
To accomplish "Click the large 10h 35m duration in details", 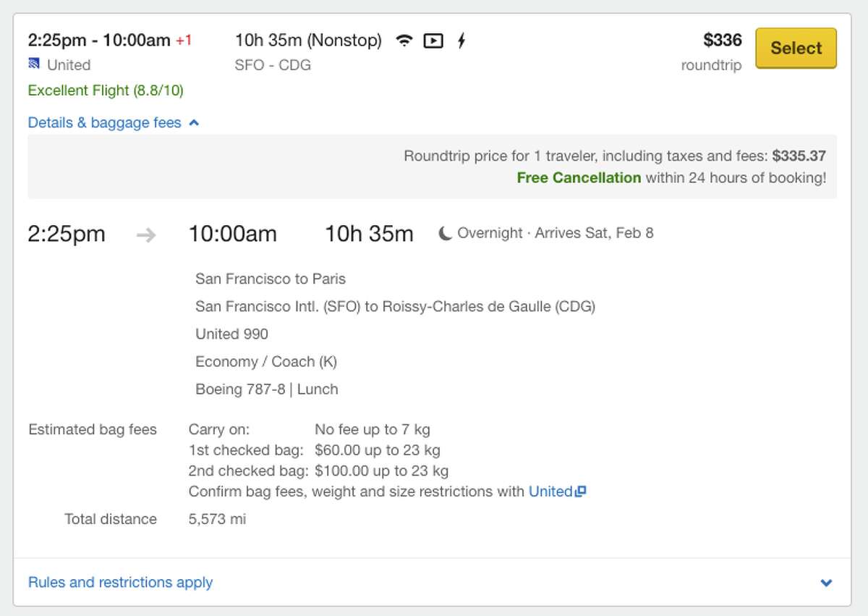I will (369, 234).
